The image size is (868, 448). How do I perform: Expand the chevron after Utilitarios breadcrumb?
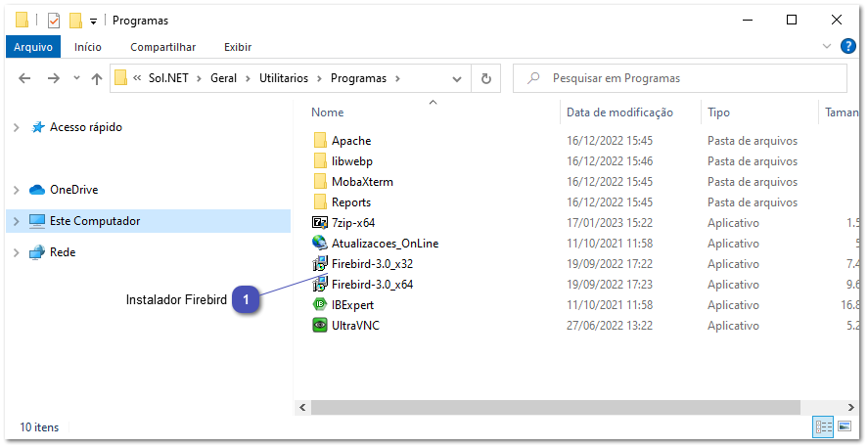pyautogui.click(x=319, y=78)
